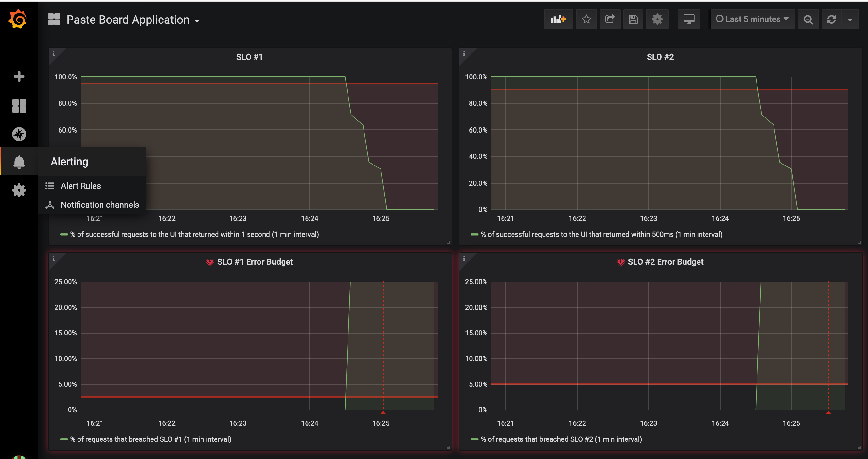Open the Dashboards grid icon in sidebar

point(19,106)
